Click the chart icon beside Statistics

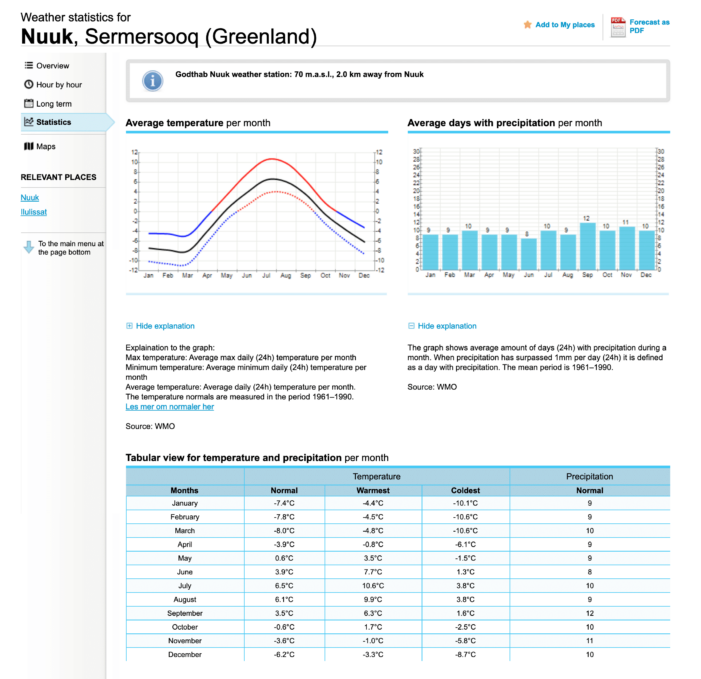[27, 122]
